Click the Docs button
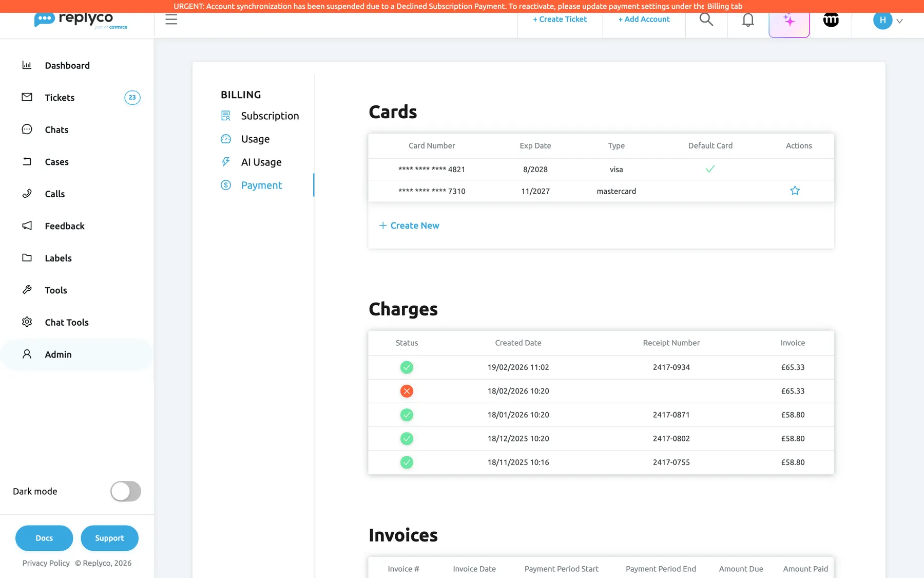This screenshot has height=578, width=924. (x=44, y=538)
